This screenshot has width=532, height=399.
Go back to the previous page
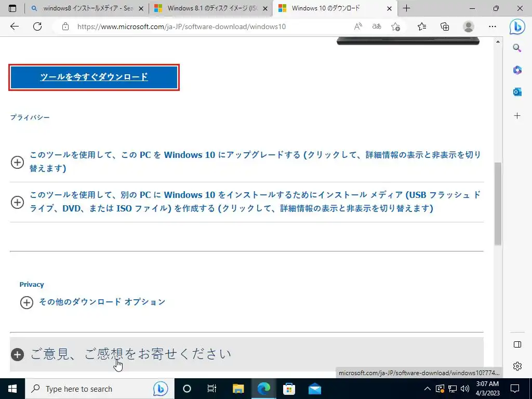click(x=14, y=26)
